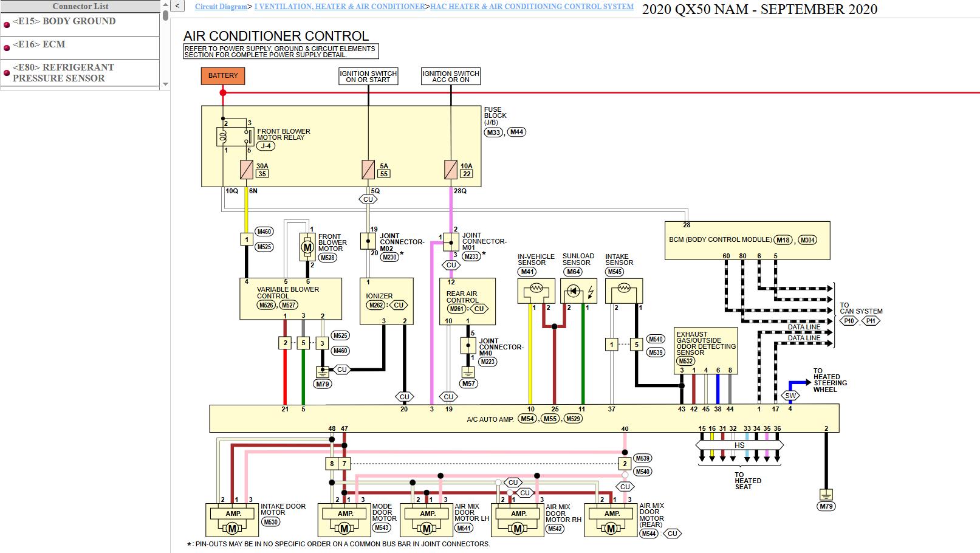Viewport: 980px width, 553px height.
Task: Click the air mix door motor LH symbol
Action: (427, 521)
